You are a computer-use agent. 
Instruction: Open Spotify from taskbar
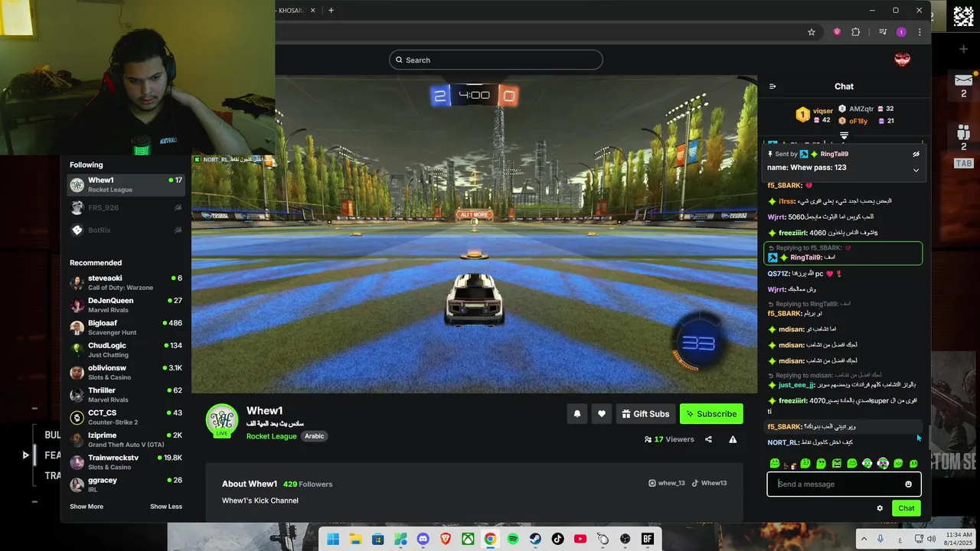click(x=513, y=540)
